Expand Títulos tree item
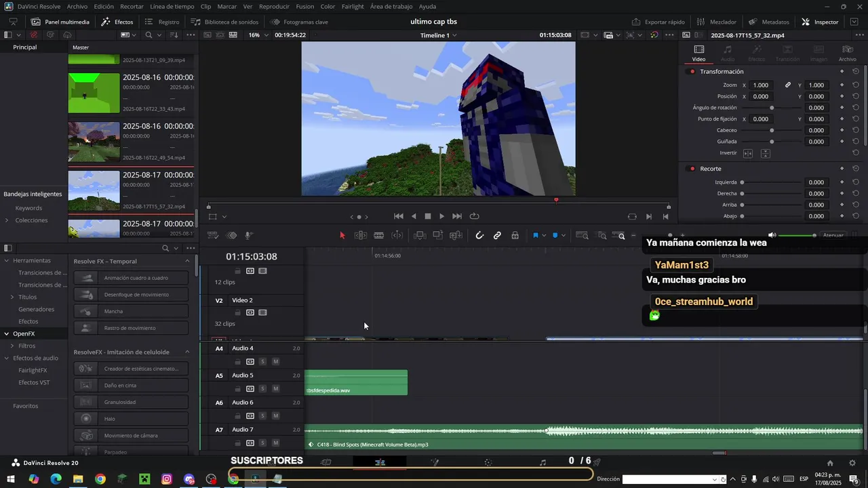Screen dimensions: 868x488 (12, 297)
